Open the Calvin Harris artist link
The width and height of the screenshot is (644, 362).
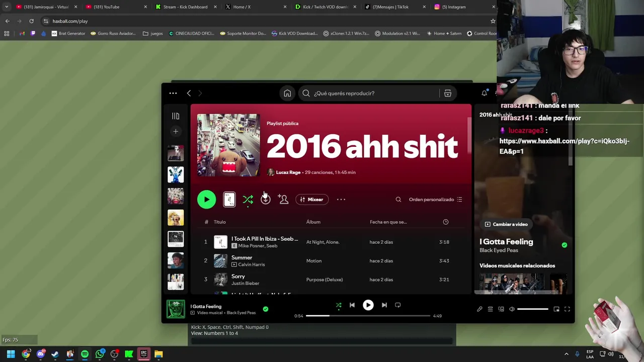tap(251, 264)
